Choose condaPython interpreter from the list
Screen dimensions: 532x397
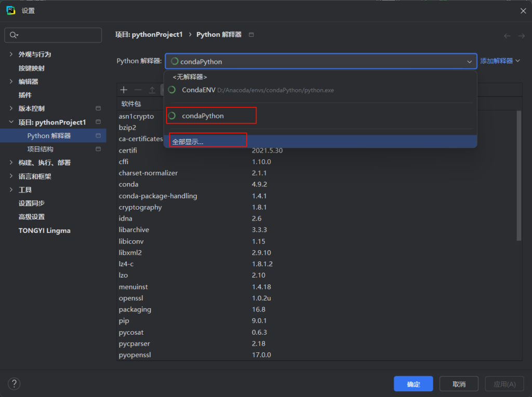pyautogui.click(x=320, y=116)
